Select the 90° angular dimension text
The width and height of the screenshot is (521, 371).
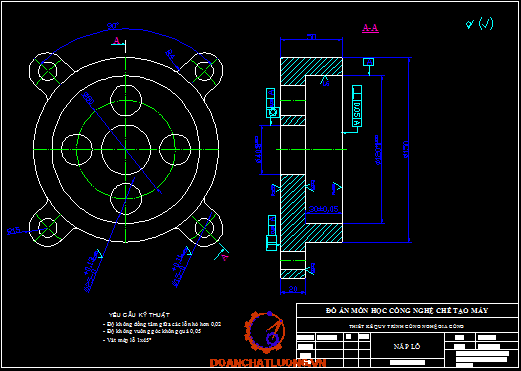113,26
